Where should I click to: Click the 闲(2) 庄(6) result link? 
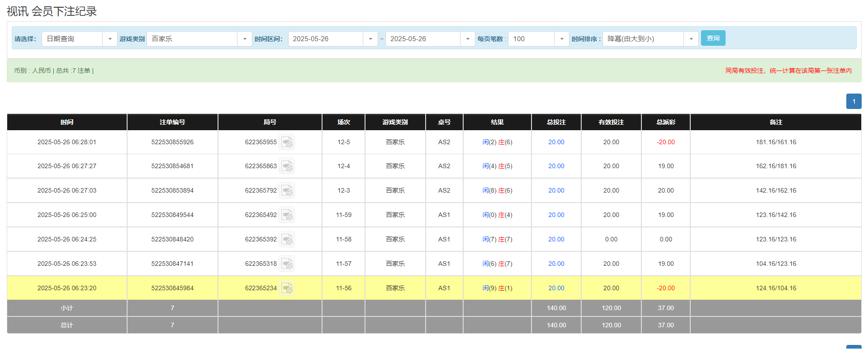click(x=497, y=142)
